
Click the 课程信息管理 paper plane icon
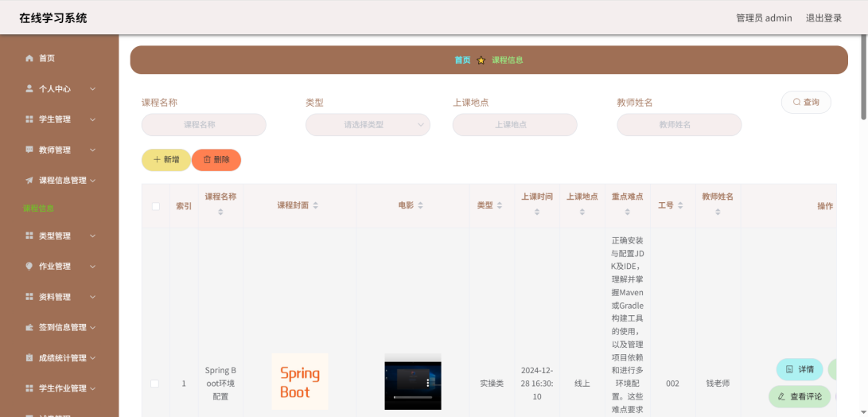[29, 181]
